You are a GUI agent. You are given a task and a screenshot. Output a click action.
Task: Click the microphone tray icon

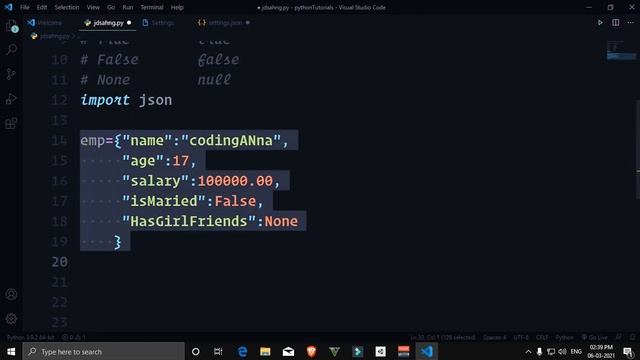coord(539,351)
